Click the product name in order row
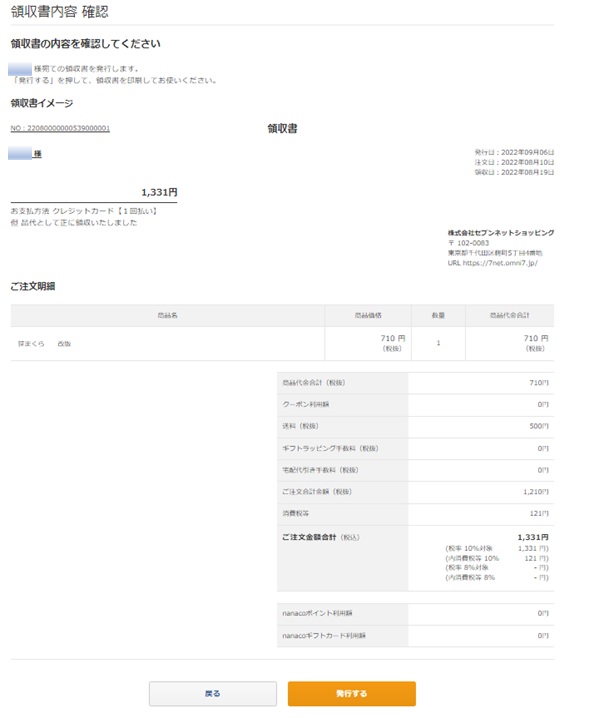604x718 pixels. point(45,343)
